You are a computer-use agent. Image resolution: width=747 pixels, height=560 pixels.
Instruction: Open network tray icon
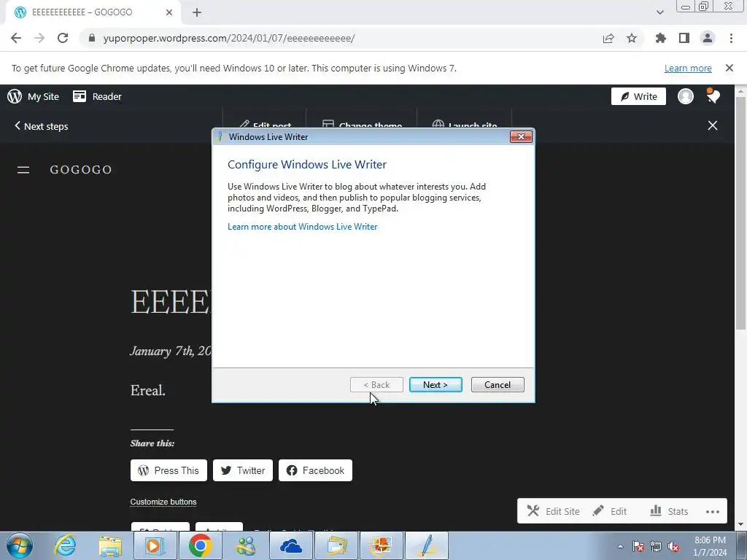(x=656, y=546)
